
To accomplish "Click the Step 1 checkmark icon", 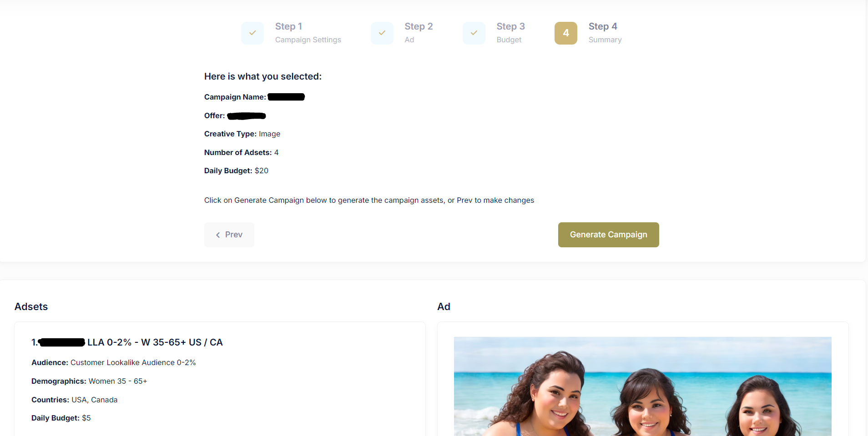I will [252, 33].
